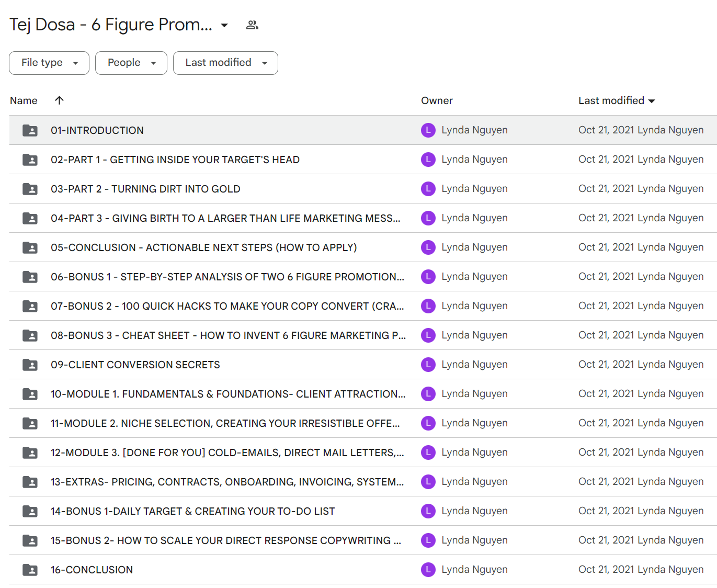Sort files by the Name column header
717x588 pixels.
[x=24, y=100]
